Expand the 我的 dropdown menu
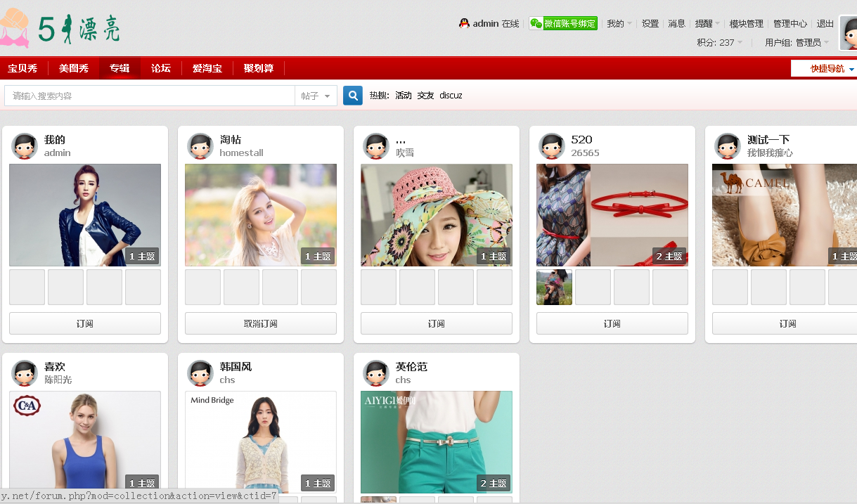This screenshot has height=504, width=857. point(616,22)
